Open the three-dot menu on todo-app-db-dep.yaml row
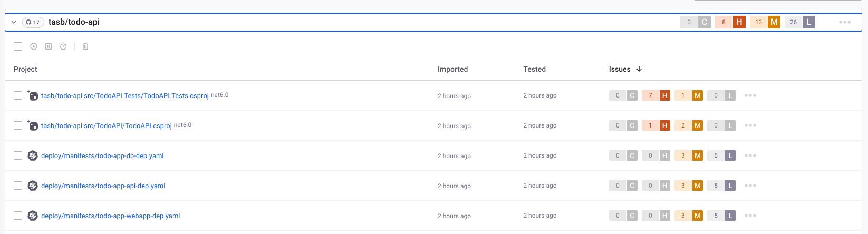Screen dimensions: 868x234 (750, 155)
